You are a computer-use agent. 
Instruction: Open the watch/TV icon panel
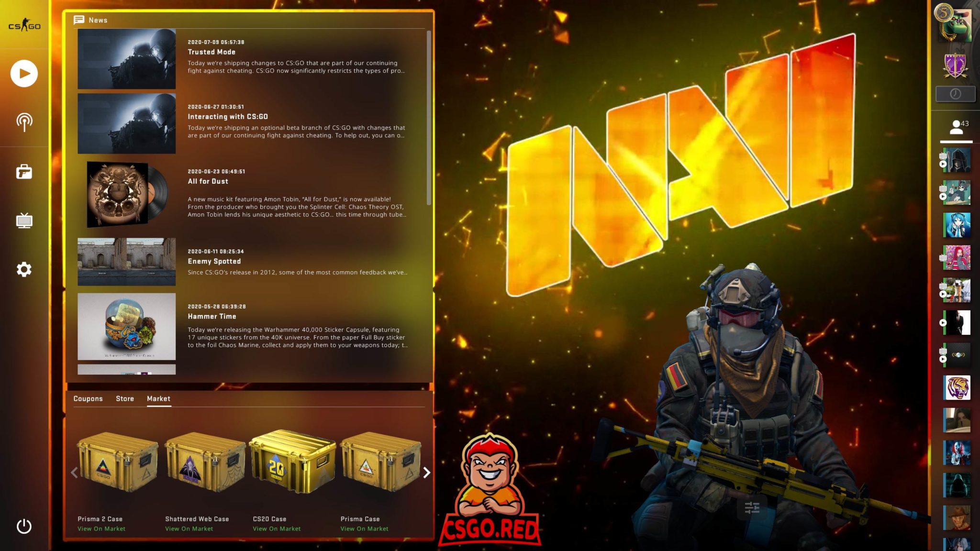(23, 220)
